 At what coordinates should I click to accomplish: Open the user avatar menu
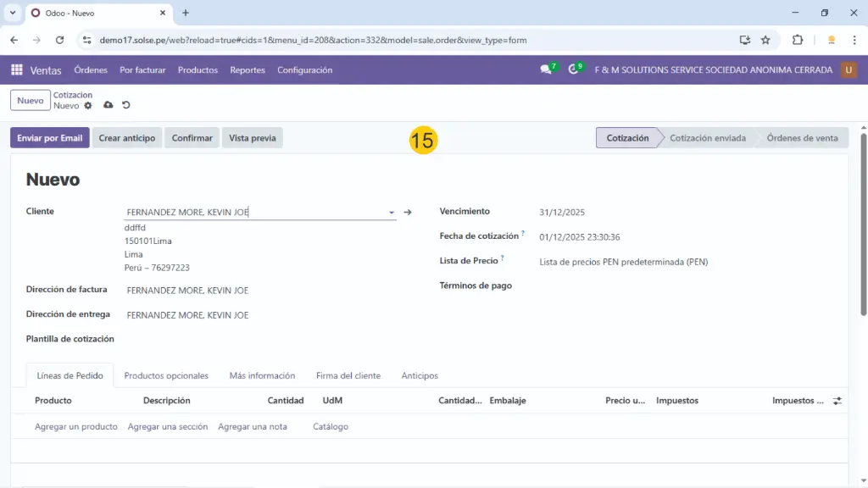pos(849,70)
